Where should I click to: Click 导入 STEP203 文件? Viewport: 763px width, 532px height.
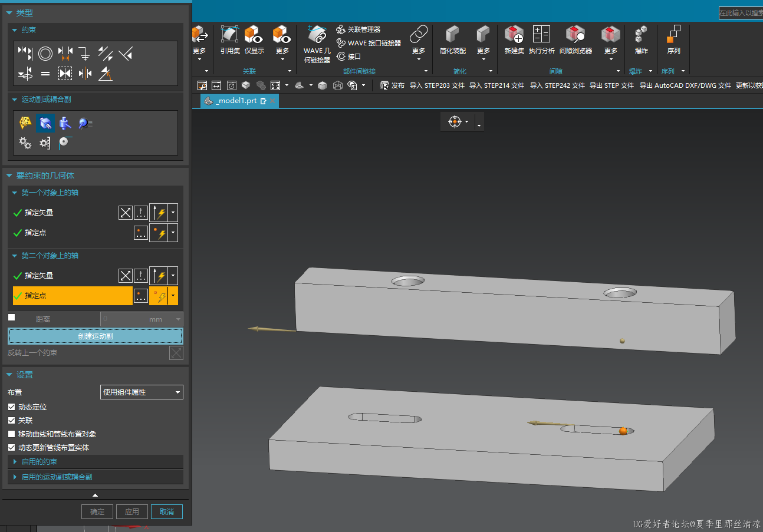click(437, 85)
